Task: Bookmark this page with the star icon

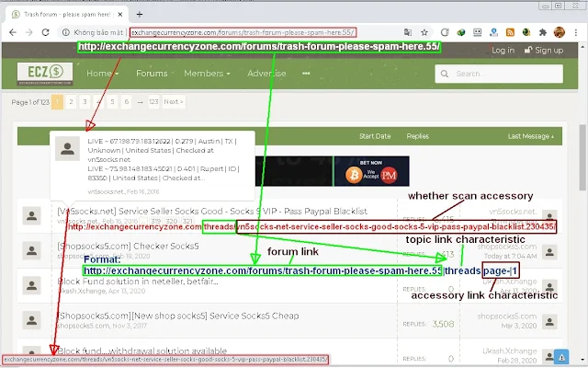Action: 424,32
